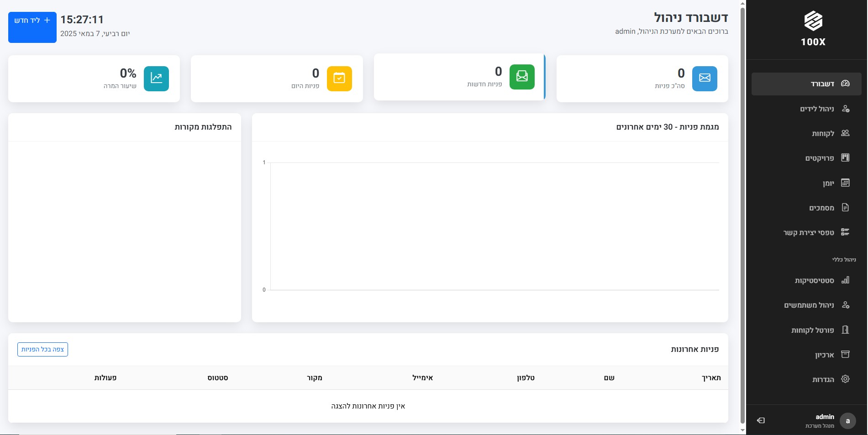Click the yellow calendar today's inquiries icon
This screenshot has width=868, height=435.
pyautogui.click(x=339, y=79)
